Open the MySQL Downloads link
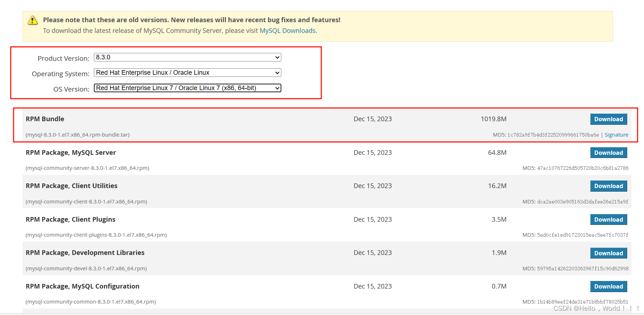 [x=288, y=31]
